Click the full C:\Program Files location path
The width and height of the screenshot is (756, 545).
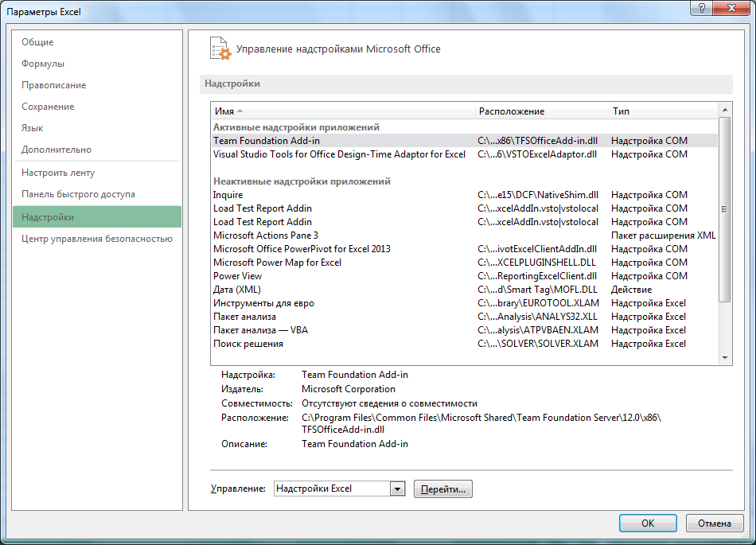481,423
